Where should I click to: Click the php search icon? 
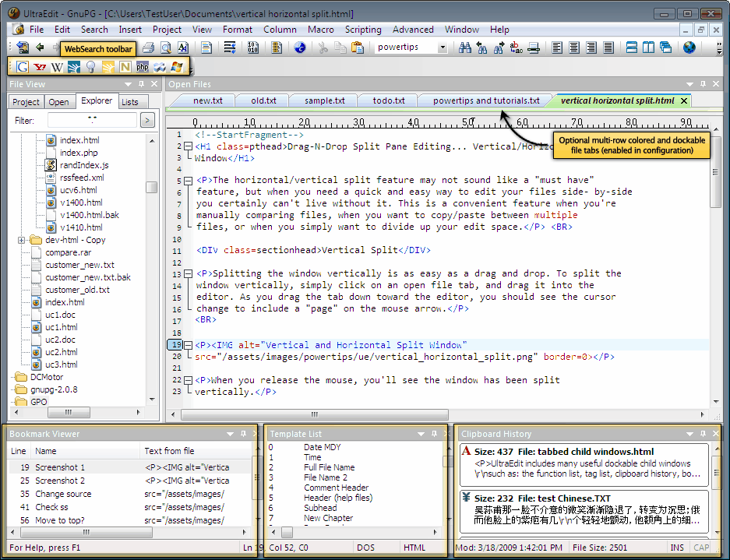[142, 67]
